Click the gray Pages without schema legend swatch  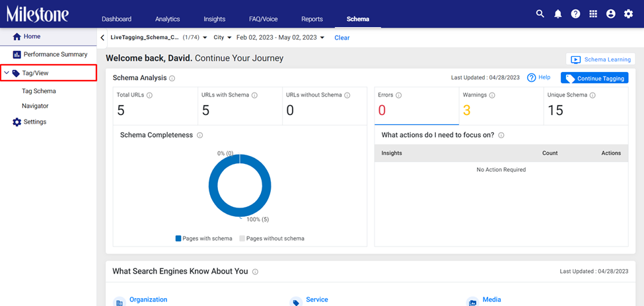[242, 239]
